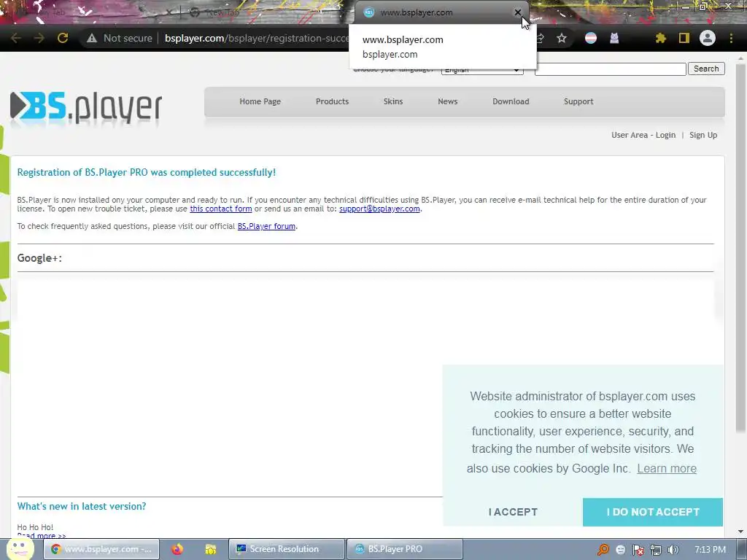Close the www.bsplayer.com tab
The width and height of the screenshot is (747, 560).
coord(518,12)
